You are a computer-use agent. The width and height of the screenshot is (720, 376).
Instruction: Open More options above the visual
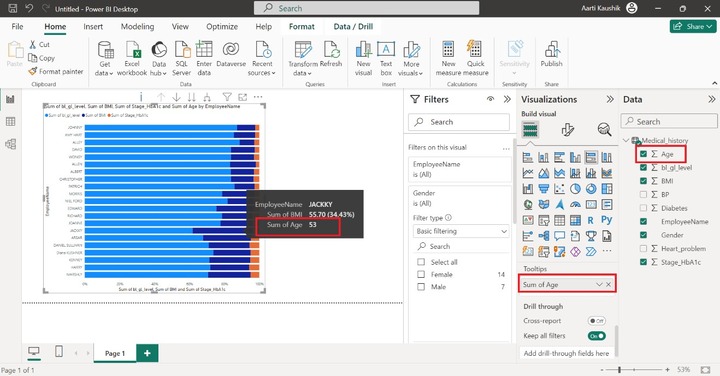[x=258, y=97]
